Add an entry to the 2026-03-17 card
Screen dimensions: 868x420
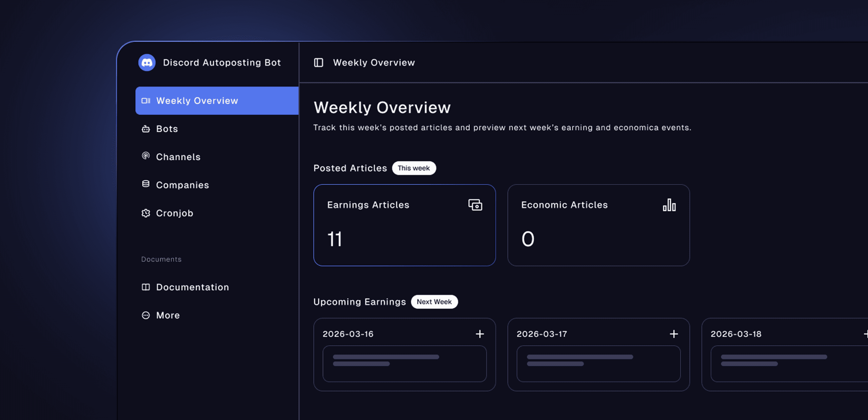(674, 334)
